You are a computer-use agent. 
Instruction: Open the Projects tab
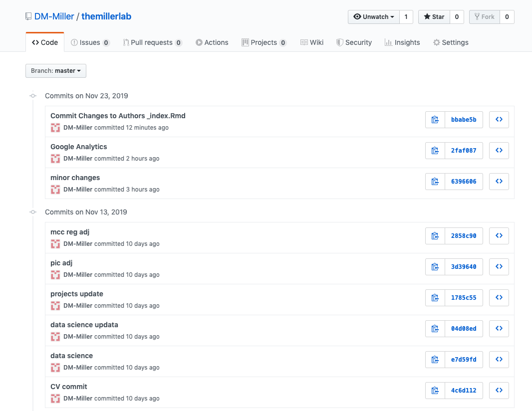pos(264,42)
